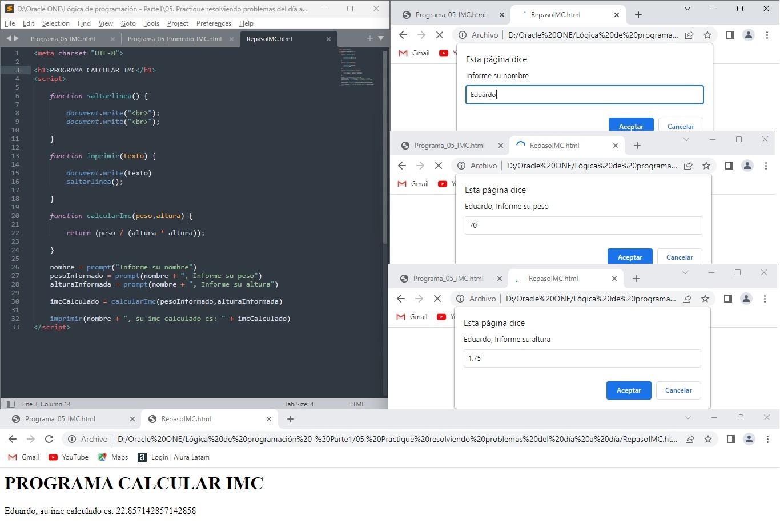Open Chrome menu in bottom browser
This screenshot has width=780, height=532.
coord(767,439)
